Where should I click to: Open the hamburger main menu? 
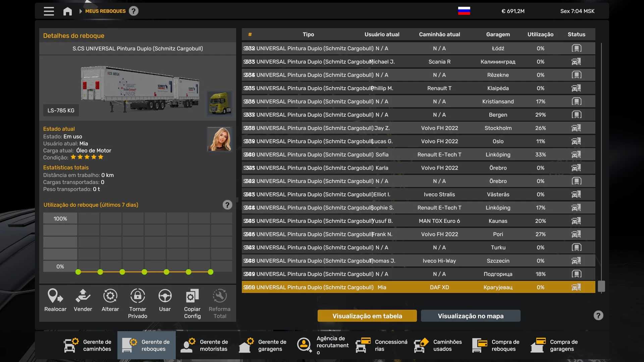point(49,11)
